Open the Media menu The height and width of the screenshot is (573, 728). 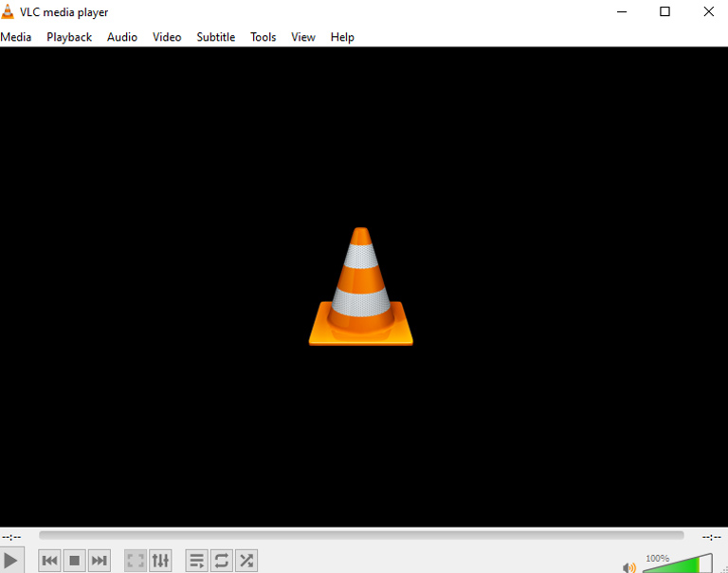pyautogui.click(x=16, y=37)
